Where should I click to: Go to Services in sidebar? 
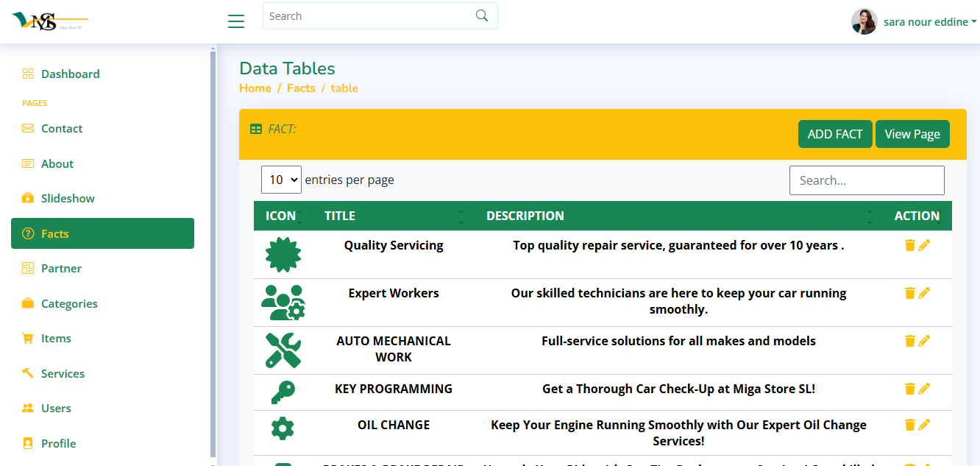(63, 373)
